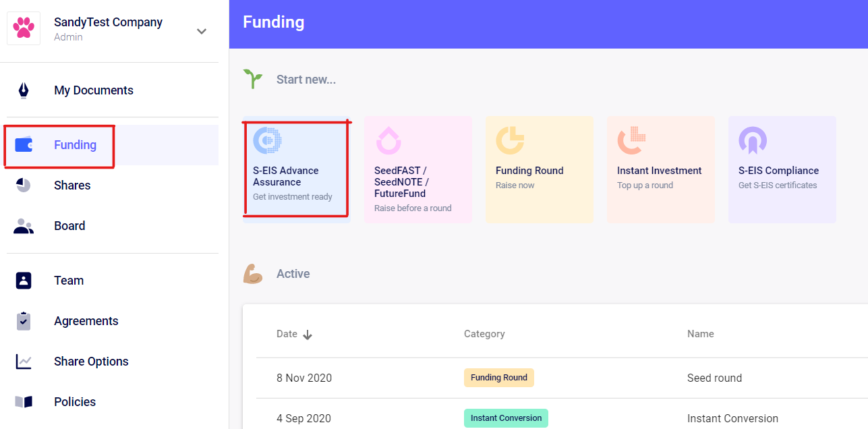Start S-EIS Compliance
This screenshot has height=429, width=868.
(782, 169)
